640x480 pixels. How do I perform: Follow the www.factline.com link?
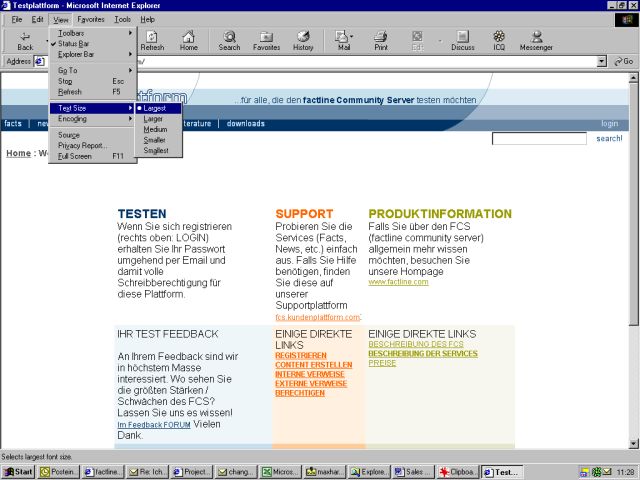click(398, 282)
